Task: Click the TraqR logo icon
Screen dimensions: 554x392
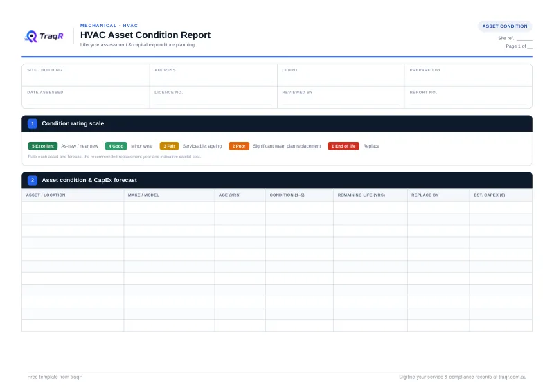Action: pos(31,36)
